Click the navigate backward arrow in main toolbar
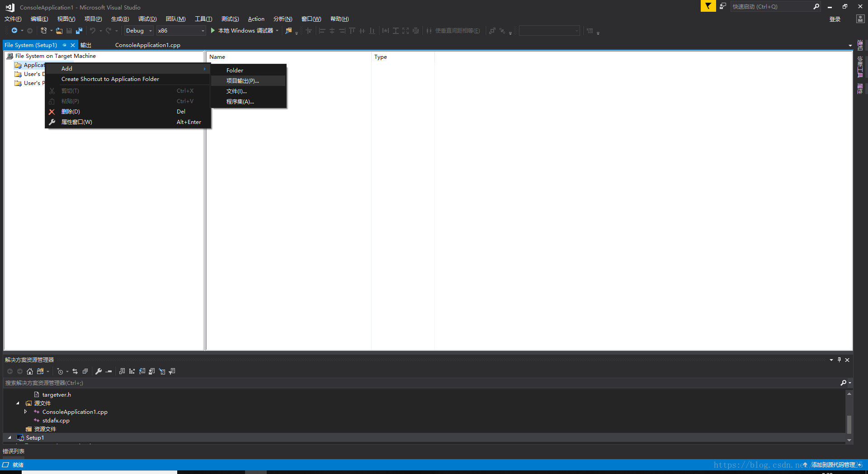Screen dimensions: 868x474 pyautogui.click(x=14, y=31)
